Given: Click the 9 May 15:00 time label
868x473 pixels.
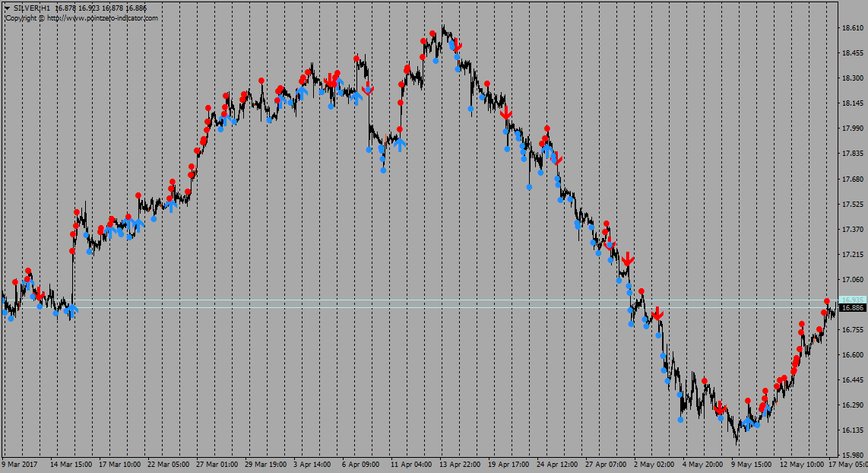Looking at the screenshot, I should click(751, 465).
